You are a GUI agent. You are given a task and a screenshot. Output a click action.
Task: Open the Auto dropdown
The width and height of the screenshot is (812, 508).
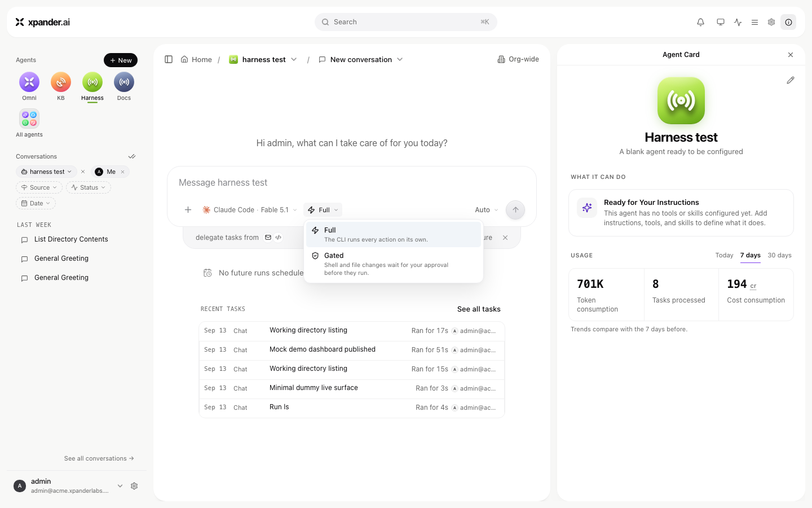[487, 210]
